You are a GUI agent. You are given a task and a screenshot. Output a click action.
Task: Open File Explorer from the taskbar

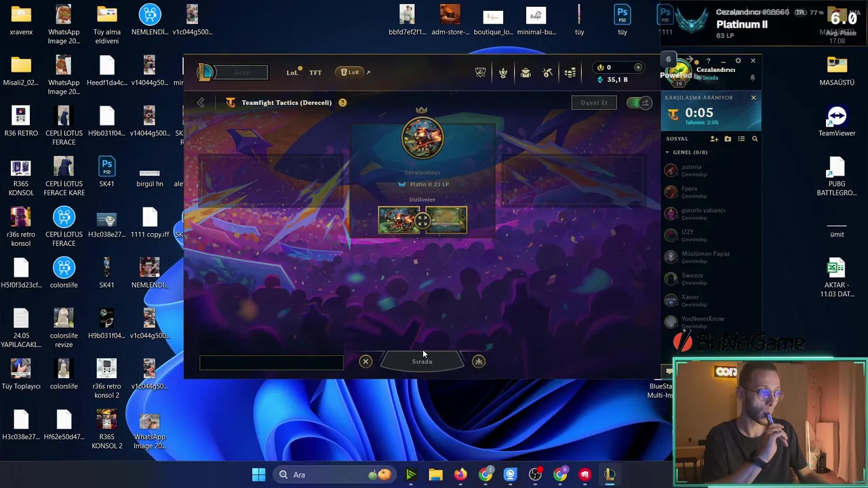435,474
